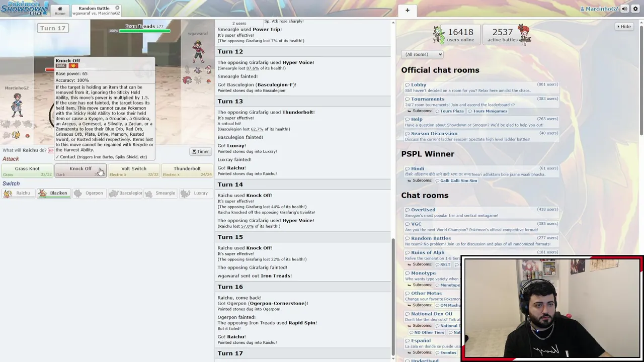The height and width of the screenshot is (362, 644).
Task: Click Monotype room chat bubble icon
Action: (x=408, y=273)
